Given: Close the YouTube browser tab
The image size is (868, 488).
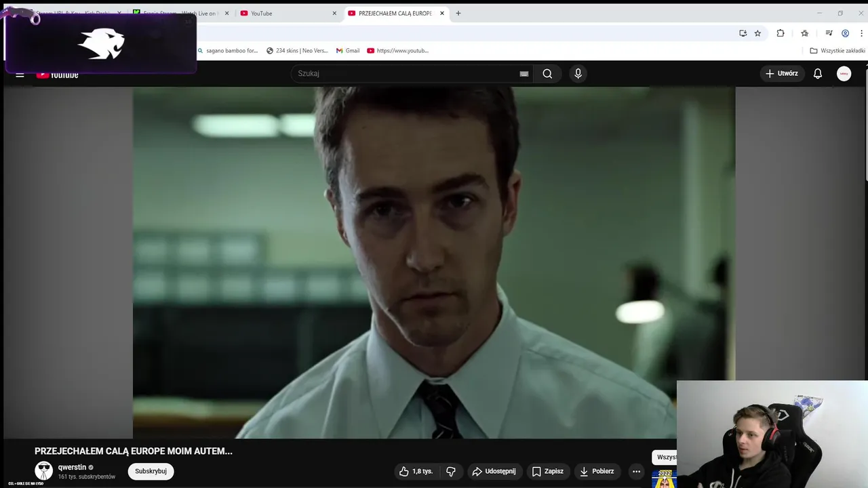Looking at the screenshot, I should coord(334,14).
